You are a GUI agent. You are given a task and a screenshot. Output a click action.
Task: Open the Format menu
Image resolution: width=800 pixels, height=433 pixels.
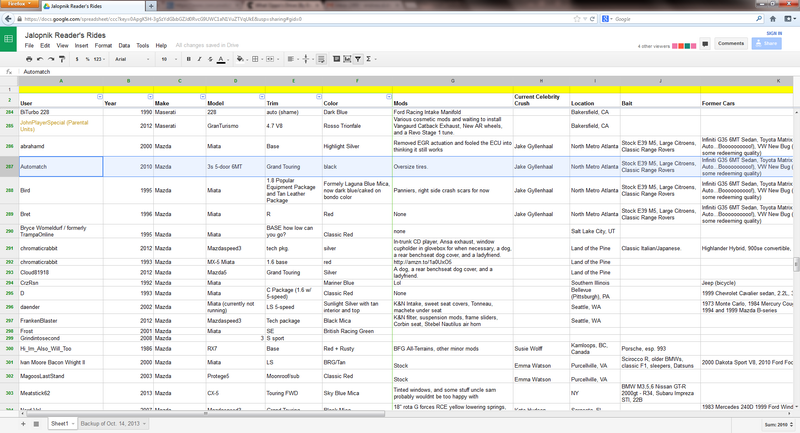(x=103, y=45)
